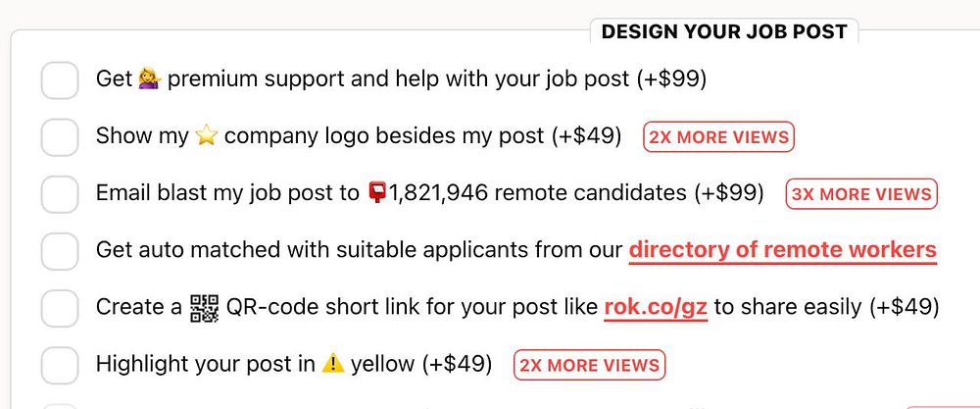The image size is (980, 409).
Task: Select the DESIGN YOUR JOB POST tab
Action: pos(724,31)
